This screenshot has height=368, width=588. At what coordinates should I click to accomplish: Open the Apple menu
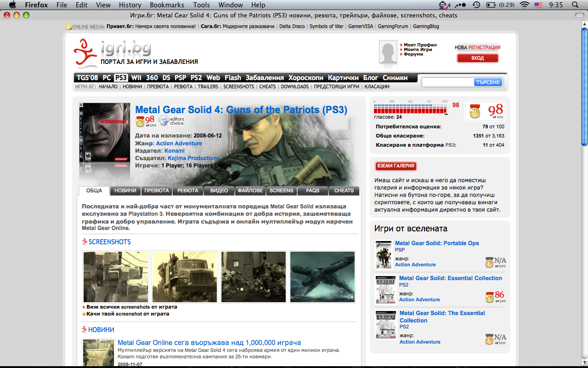point(12,5)
